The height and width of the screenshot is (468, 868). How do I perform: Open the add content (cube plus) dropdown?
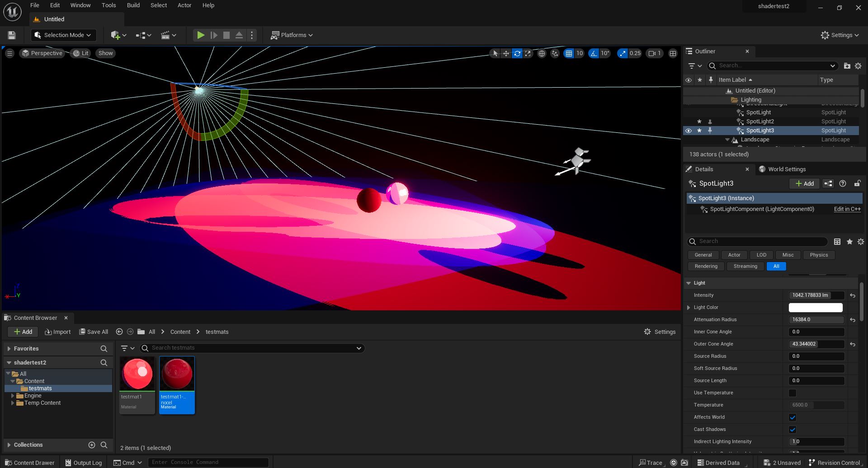pyautogui.click(x=118, y=35)
